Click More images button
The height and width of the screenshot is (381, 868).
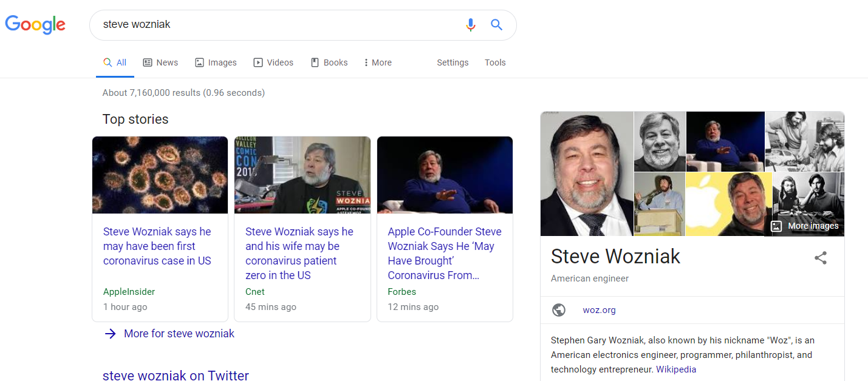pyautogui.click(x=805, y=226)
